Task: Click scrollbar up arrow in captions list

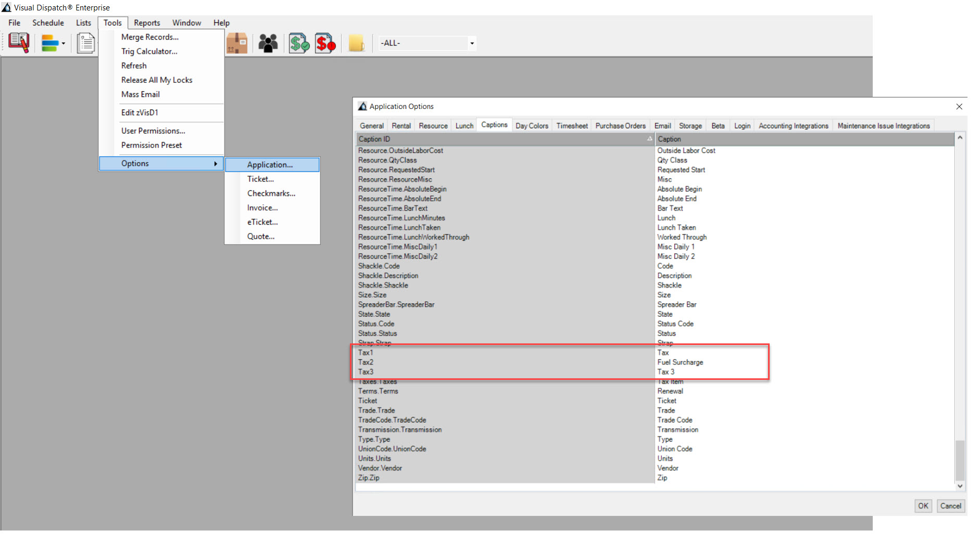Action: (960, 138)
